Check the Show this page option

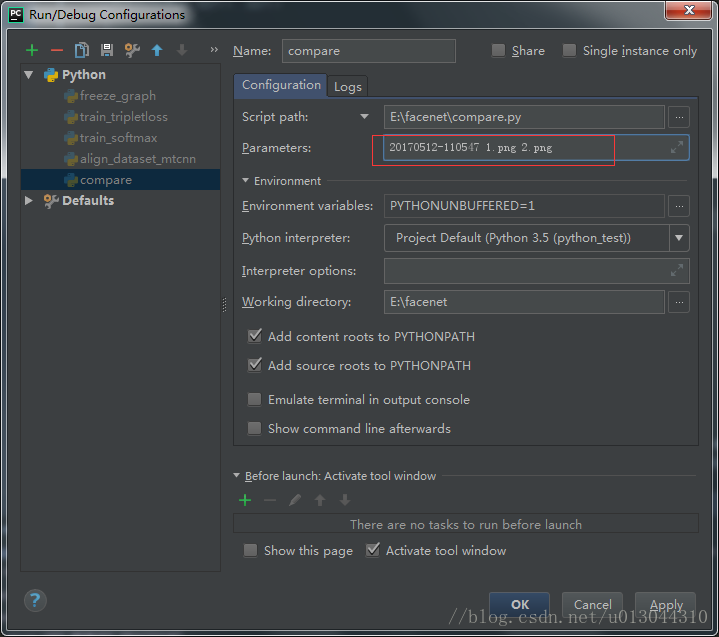click(250, 550)
